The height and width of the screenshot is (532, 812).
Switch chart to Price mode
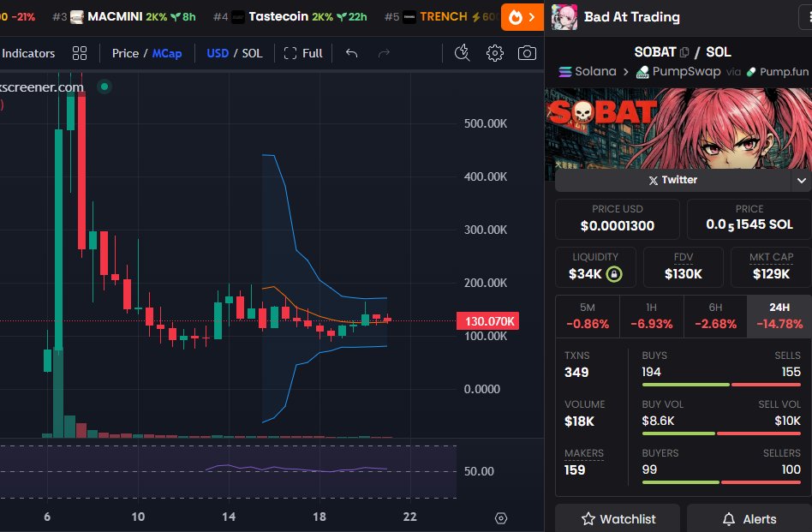pos(125,53)
